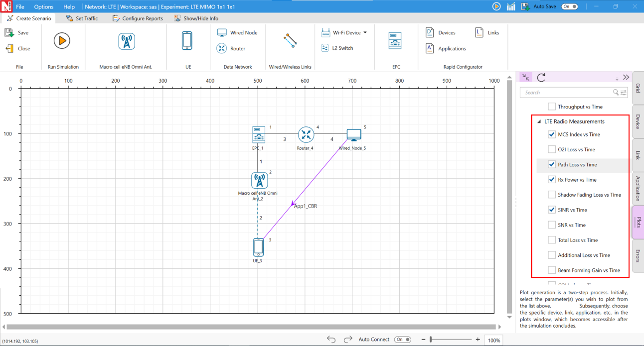Screen dimensions: 644x346
Task: Open the Wi-Fi Device dropdown arrow
Action: point(365,33)
